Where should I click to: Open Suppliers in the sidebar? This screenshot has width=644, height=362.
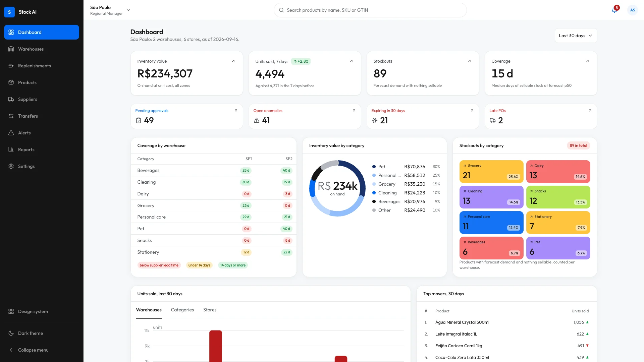click(x=42, y=99)
